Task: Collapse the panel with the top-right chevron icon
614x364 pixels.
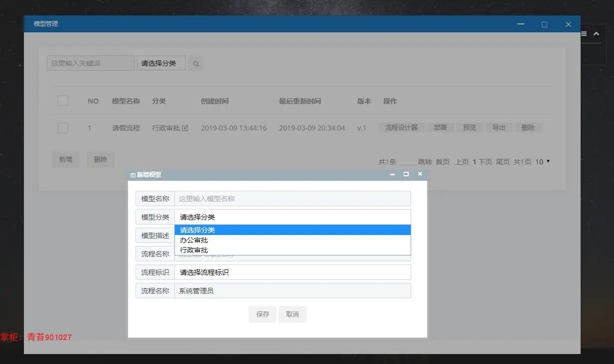Action: click(x=596, y=34)
